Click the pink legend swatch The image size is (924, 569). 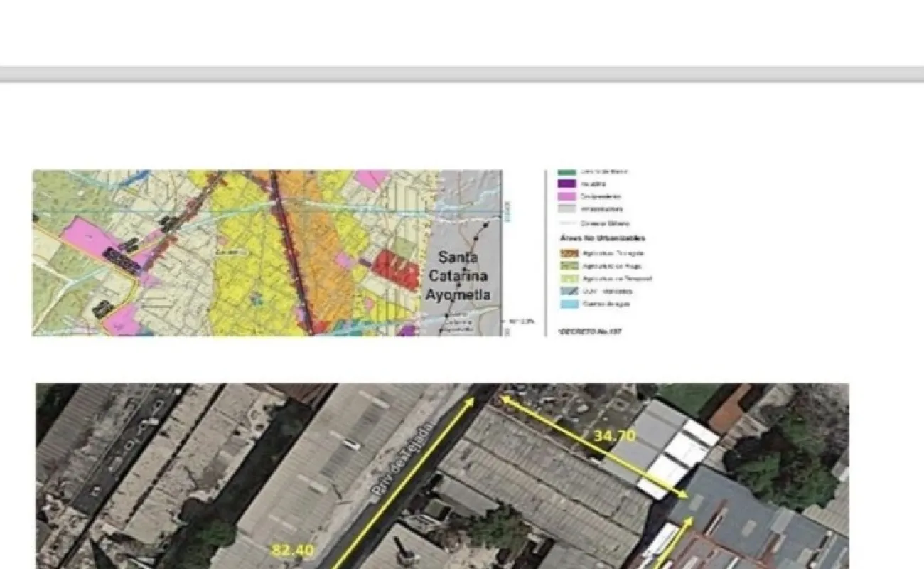tap(567, 196)
